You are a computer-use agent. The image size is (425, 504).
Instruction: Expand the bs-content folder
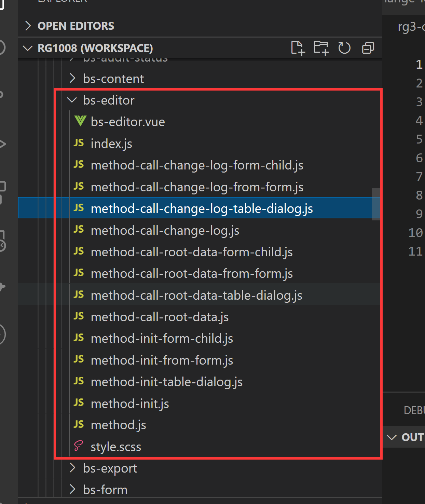click(x=72, y=78)
